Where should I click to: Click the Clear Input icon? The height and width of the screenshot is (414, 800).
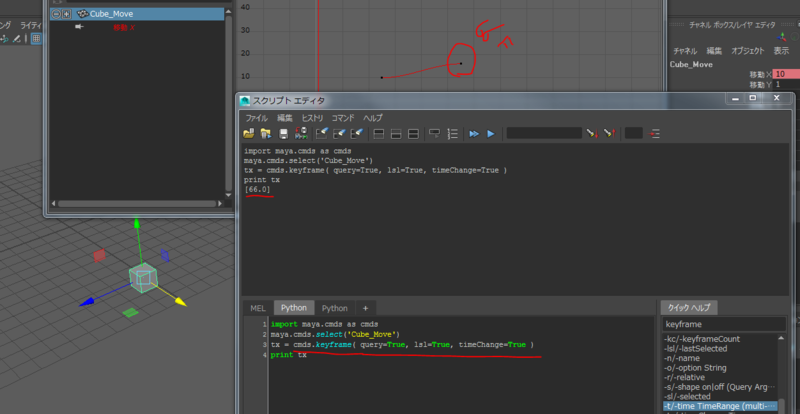(x=339, y=134)
